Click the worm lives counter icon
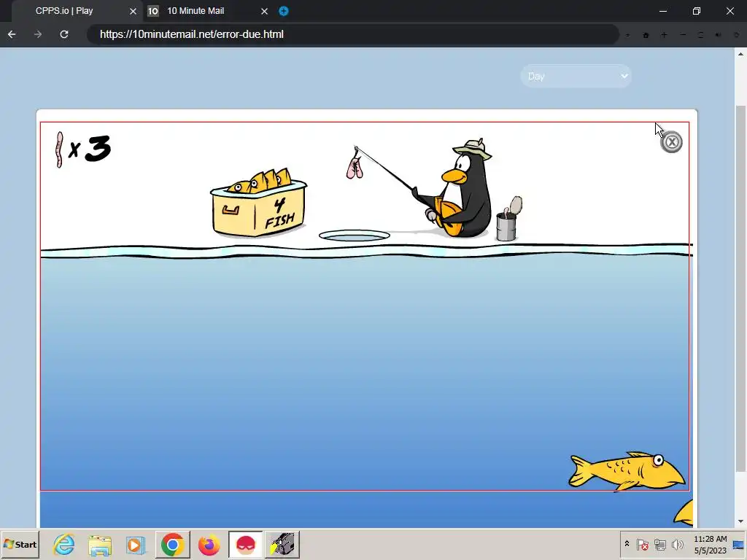Viewport: 747px width, 560px height. [60, 149]
